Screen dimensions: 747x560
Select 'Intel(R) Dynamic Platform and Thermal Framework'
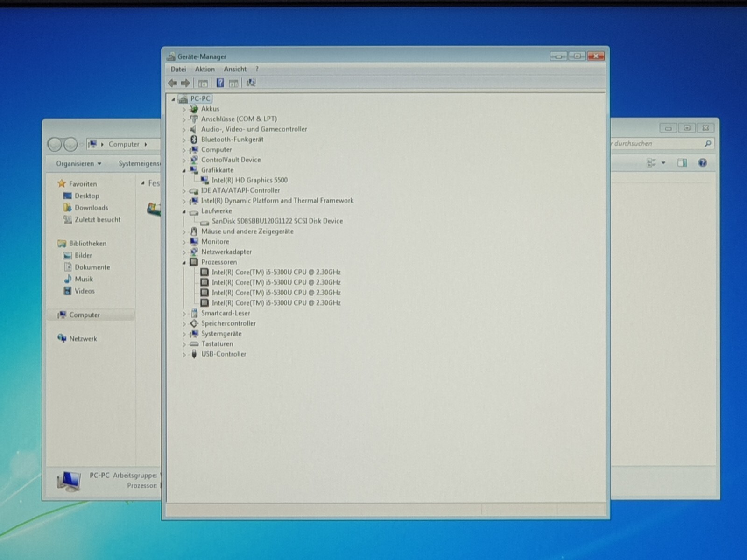(x=277, y=201)
